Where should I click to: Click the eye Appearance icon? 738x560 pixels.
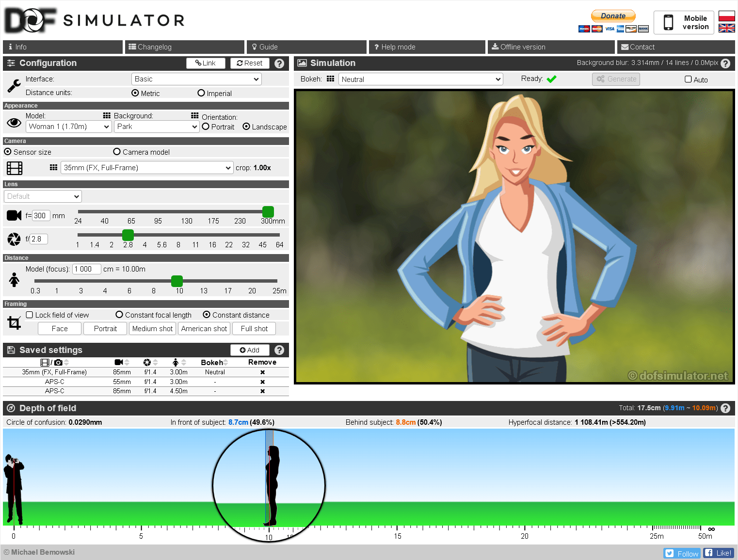click(x=14, y=123)
